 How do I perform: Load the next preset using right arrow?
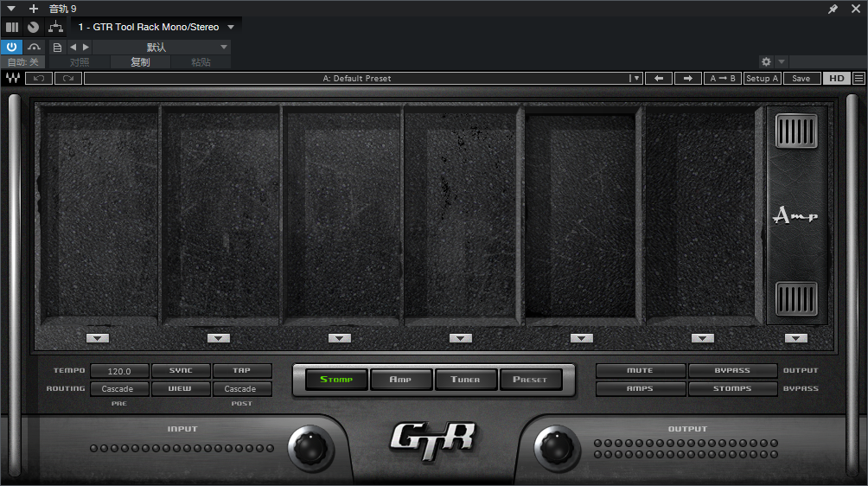point(688,78)
